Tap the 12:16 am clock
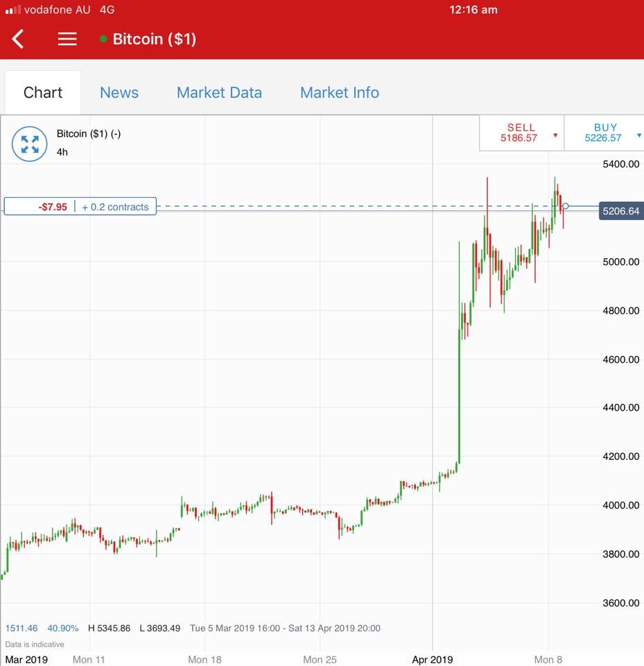Image resolution: width=644 pixels, height=666 pixels. [x=473, y=10]
